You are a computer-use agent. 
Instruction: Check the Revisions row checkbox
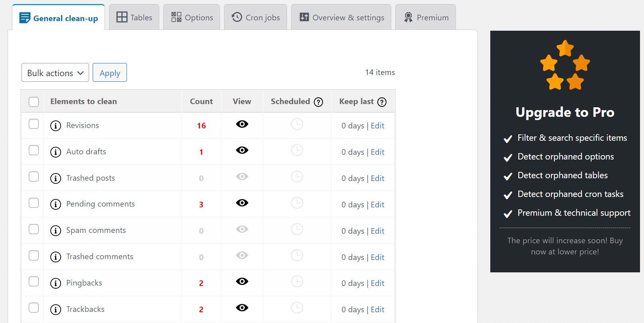coord(34,124)
